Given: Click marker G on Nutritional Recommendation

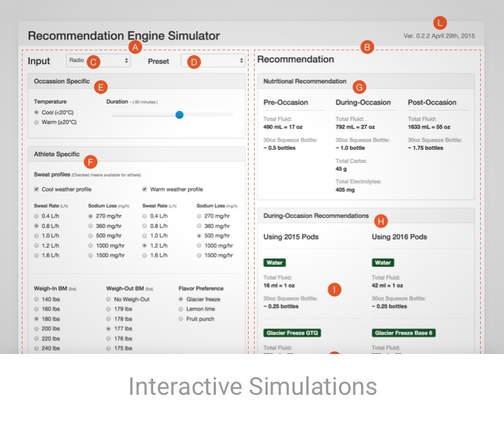Looking at the screenshot, I should click(359, 87).
